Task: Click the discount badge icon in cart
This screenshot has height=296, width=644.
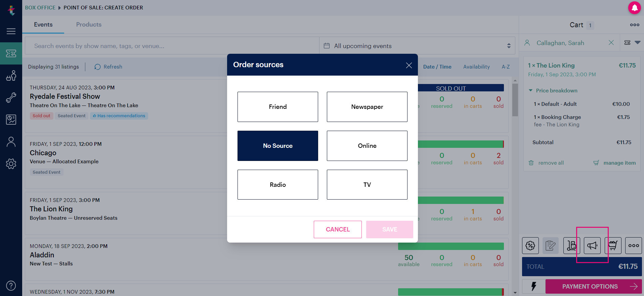Action: tap(530, 246)
